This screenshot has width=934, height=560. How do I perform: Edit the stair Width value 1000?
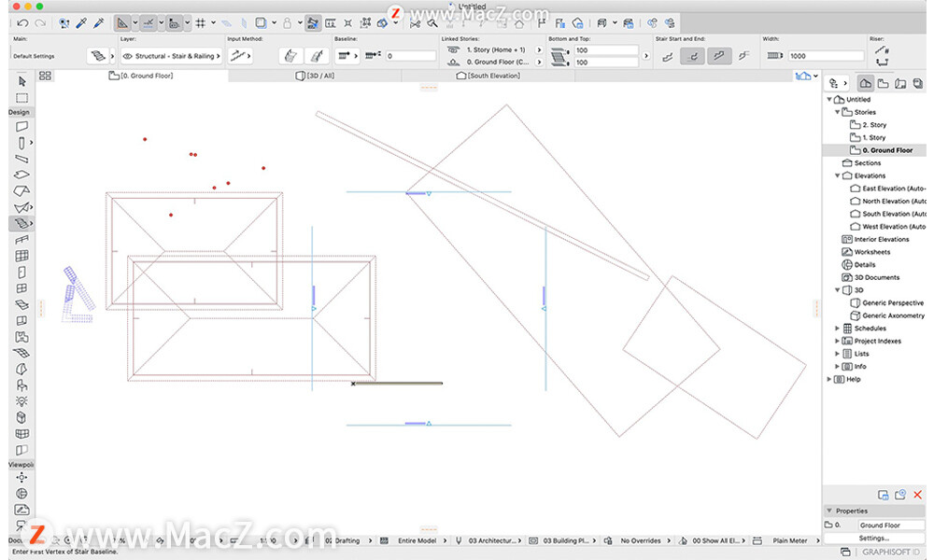pos(828,55)
